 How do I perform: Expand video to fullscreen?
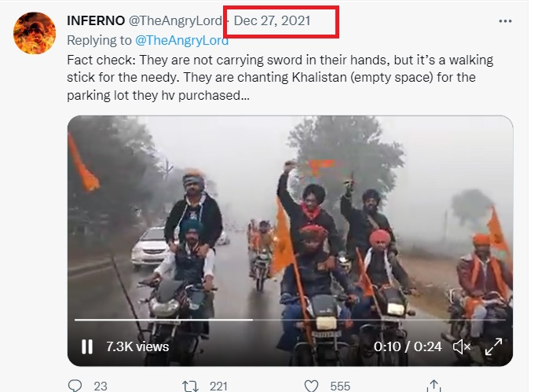click(493, 346)
